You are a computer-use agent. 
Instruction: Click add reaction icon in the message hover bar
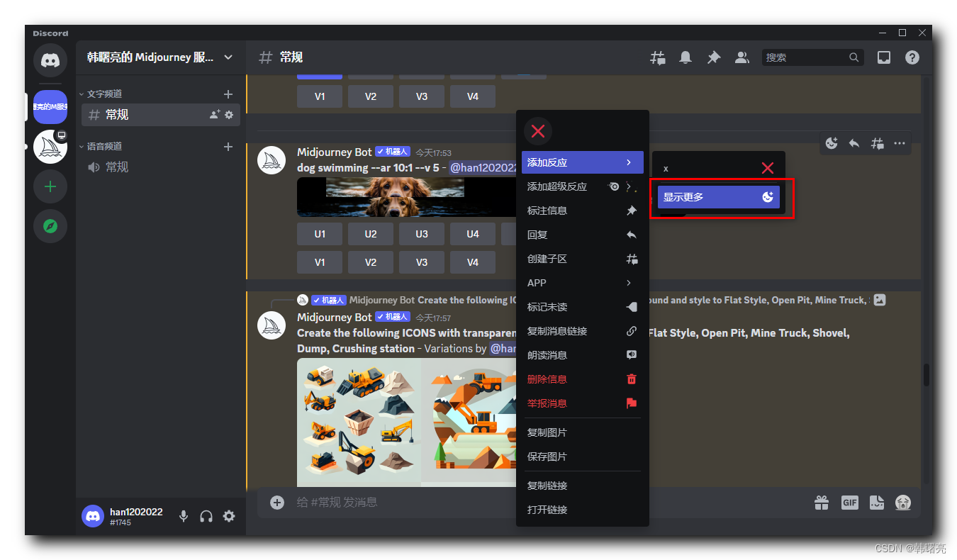(x=832, y=143)
